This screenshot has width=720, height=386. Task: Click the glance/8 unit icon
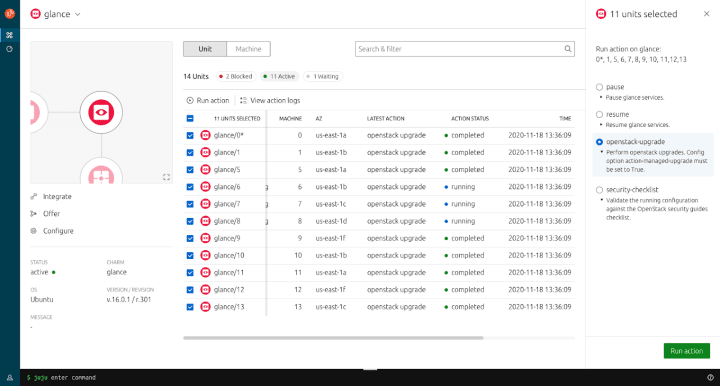tap(205, 221)
